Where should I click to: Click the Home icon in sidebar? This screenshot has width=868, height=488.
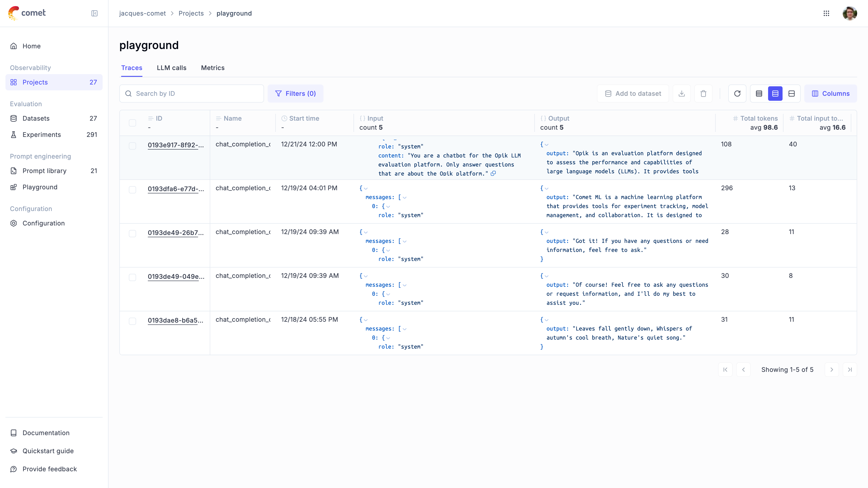[14, 46]
